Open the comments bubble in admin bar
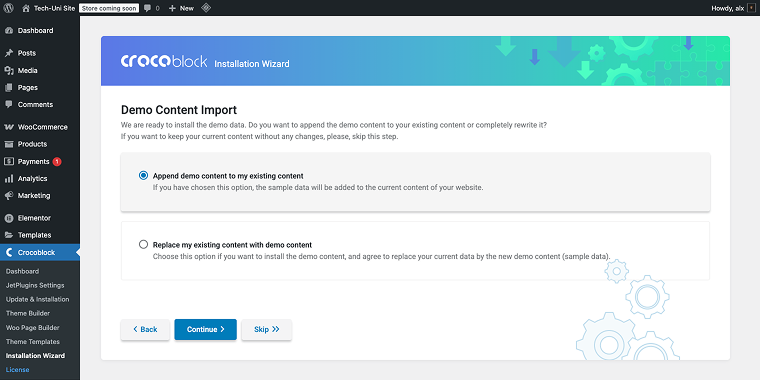Viewport: 760px width, 380px height. pyautogui.click(x=148, y=8)
